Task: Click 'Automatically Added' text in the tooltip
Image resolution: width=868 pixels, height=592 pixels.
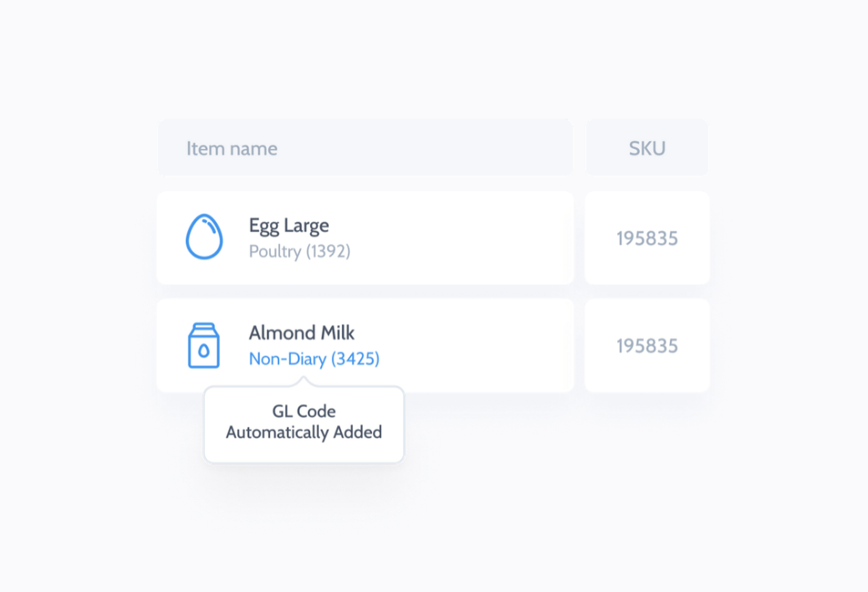Action: (x=304, y=432)
